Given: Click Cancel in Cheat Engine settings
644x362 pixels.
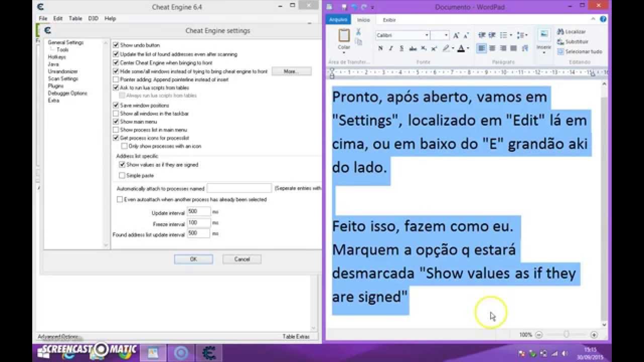Looking at the screenshot, I should [242, 259].
